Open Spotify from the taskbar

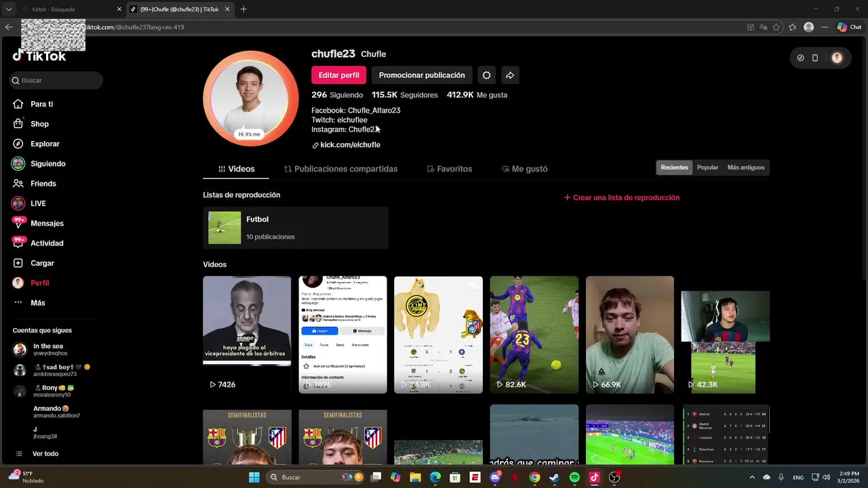pyautogui.click(x=574, y=477)
